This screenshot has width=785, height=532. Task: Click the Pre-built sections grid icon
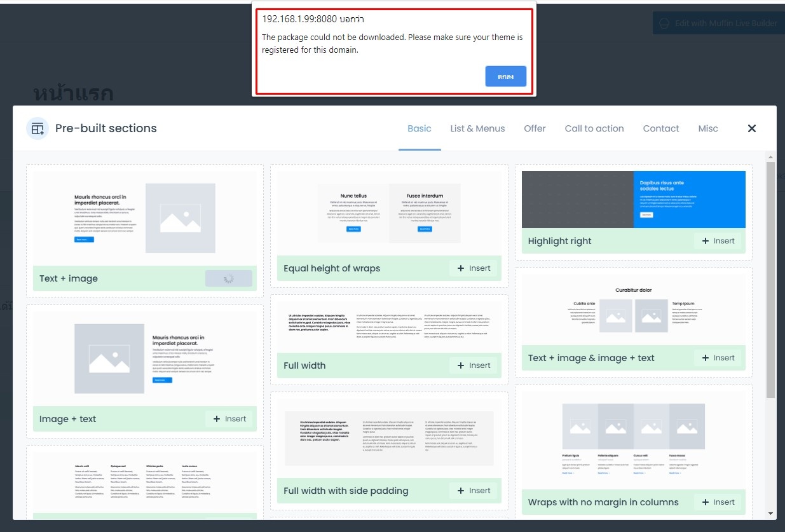coord(38,128)
